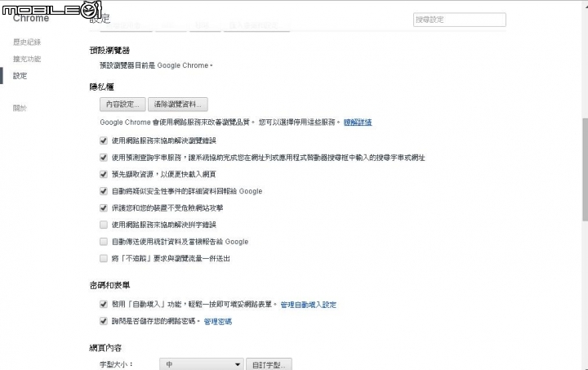Open the 瞭解詳情 link

point(358,123)
